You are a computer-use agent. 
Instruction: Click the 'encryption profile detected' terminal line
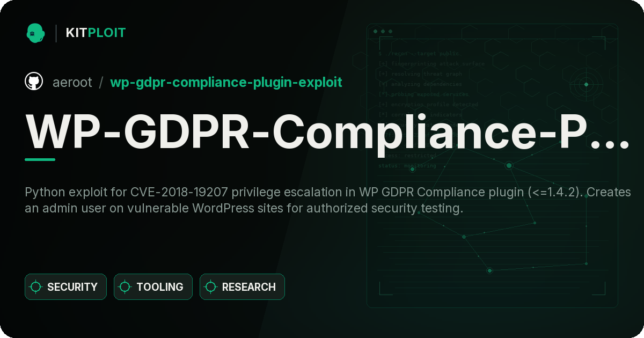coord(428,105)
